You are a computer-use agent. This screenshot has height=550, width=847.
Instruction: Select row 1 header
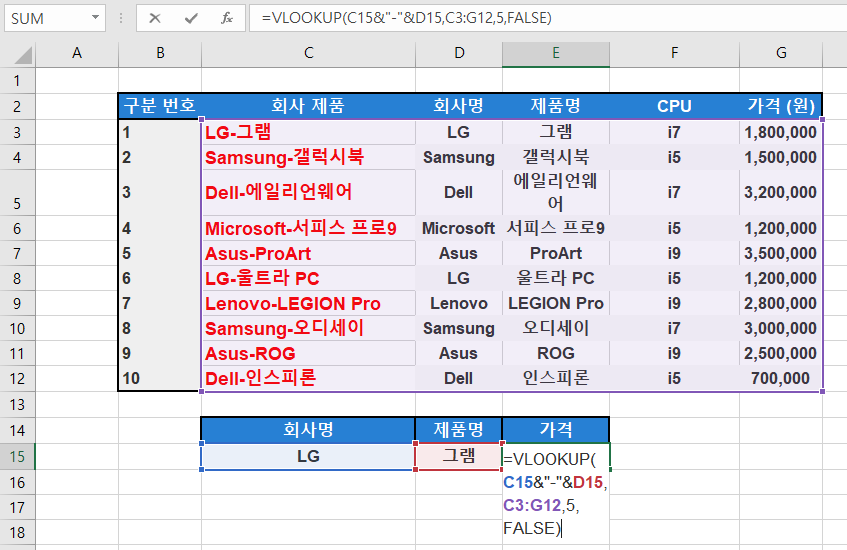pyautogui.click(x=17, y=81)
